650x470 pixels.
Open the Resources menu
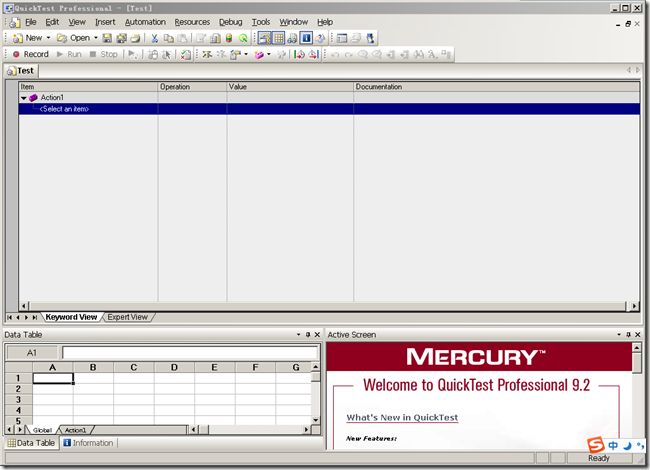(192, 22)
